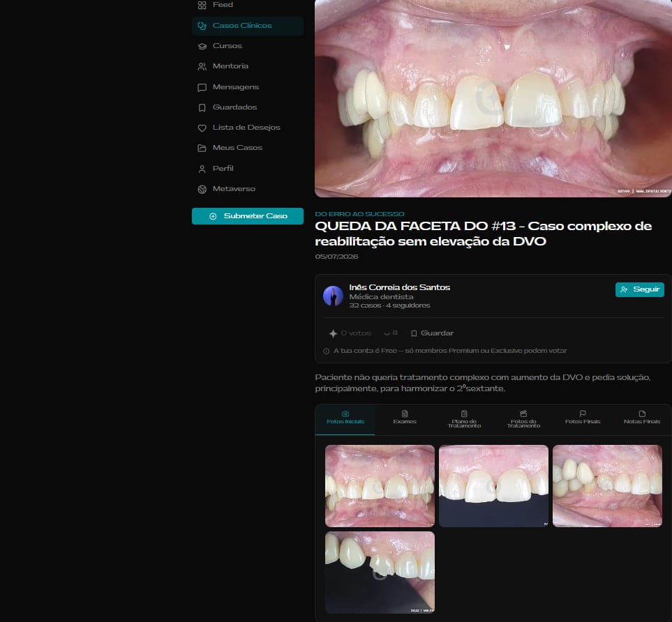Follow the author with Seguir button
Screen dimensions: 672x622
pos(640,289)
